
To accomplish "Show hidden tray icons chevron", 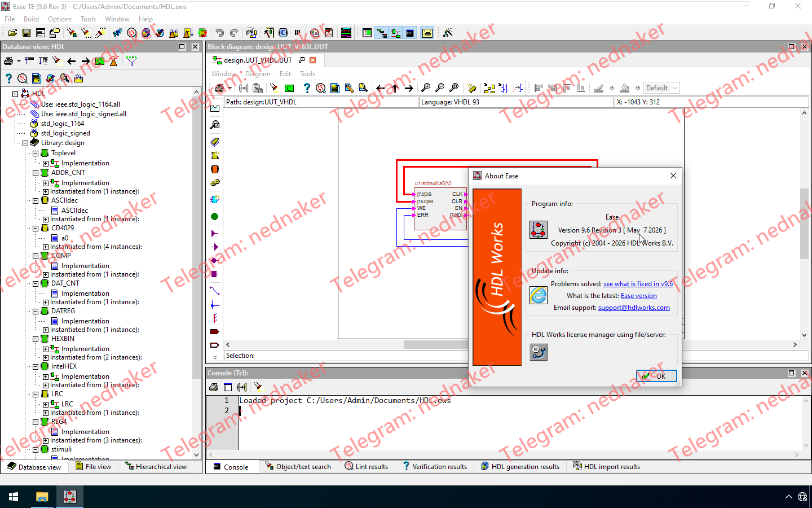I will point(788,497).
